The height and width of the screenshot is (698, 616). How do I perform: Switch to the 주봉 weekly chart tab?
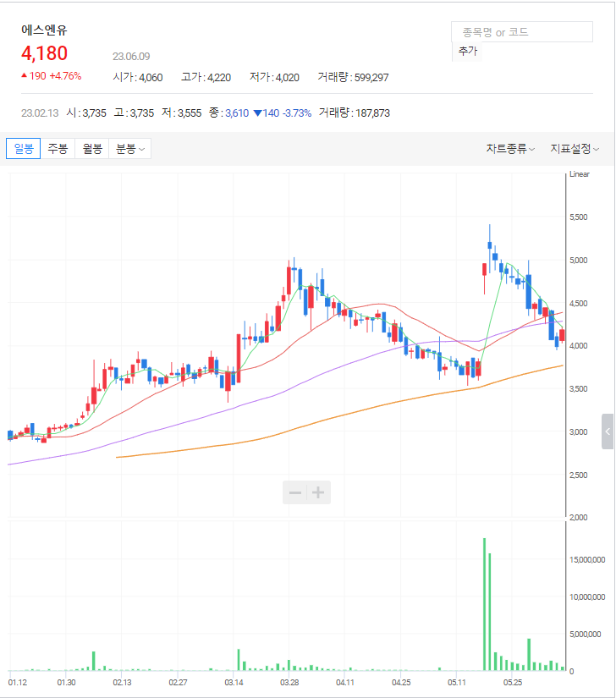point(58,148)
